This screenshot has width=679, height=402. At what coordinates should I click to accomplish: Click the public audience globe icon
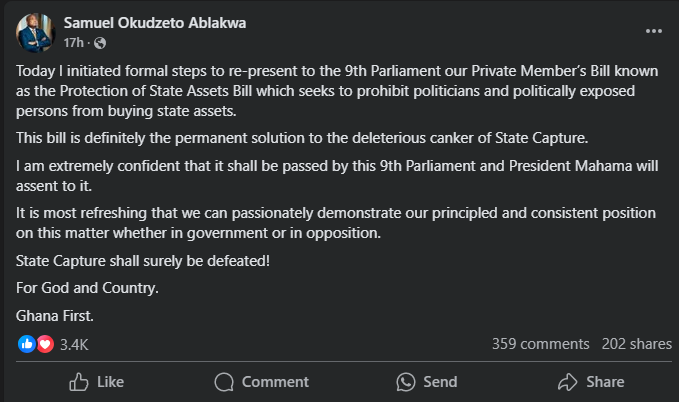coord(100,44)
